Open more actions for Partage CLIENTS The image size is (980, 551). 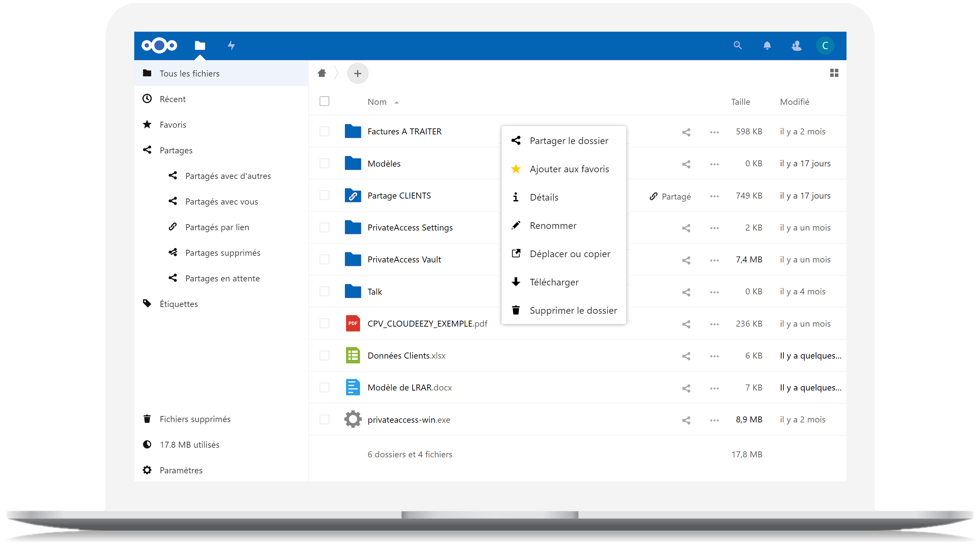(x=714, y=196)
